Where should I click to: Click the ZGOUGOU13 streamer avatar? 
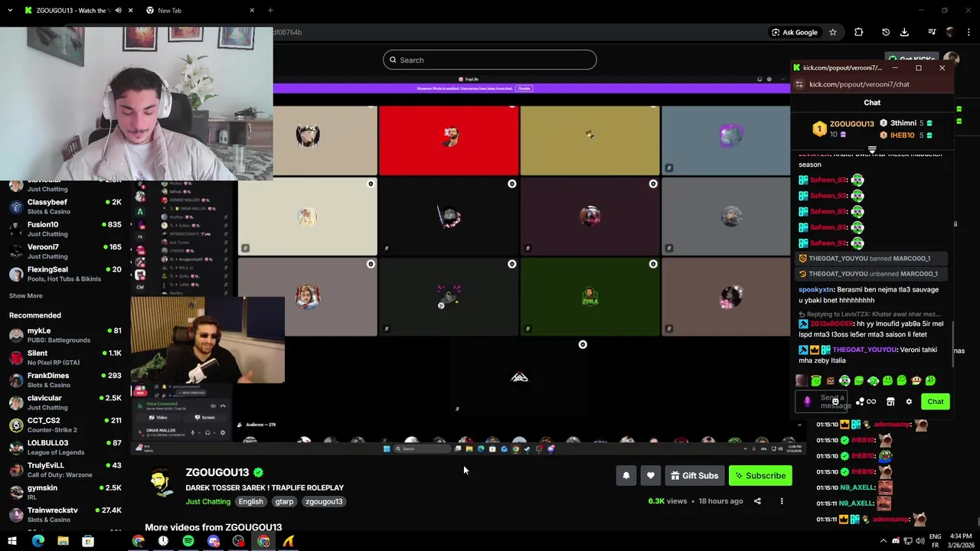point(160,483)
